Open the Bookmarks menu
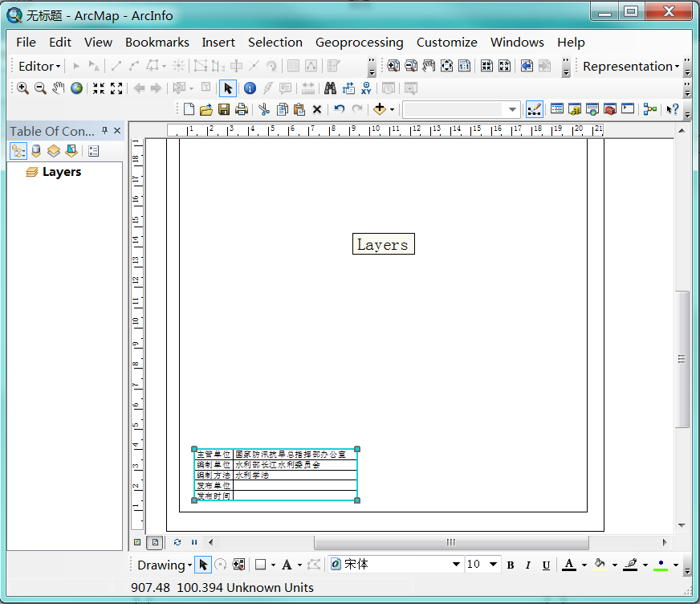 click(x=157, y=43)
